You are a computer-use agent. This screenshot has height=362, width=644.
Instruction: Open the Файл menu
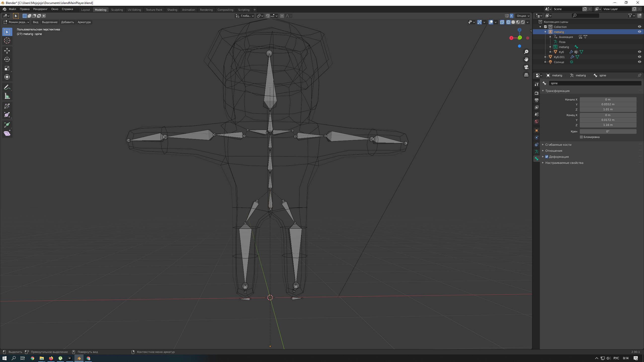click(x=12, y=9)
